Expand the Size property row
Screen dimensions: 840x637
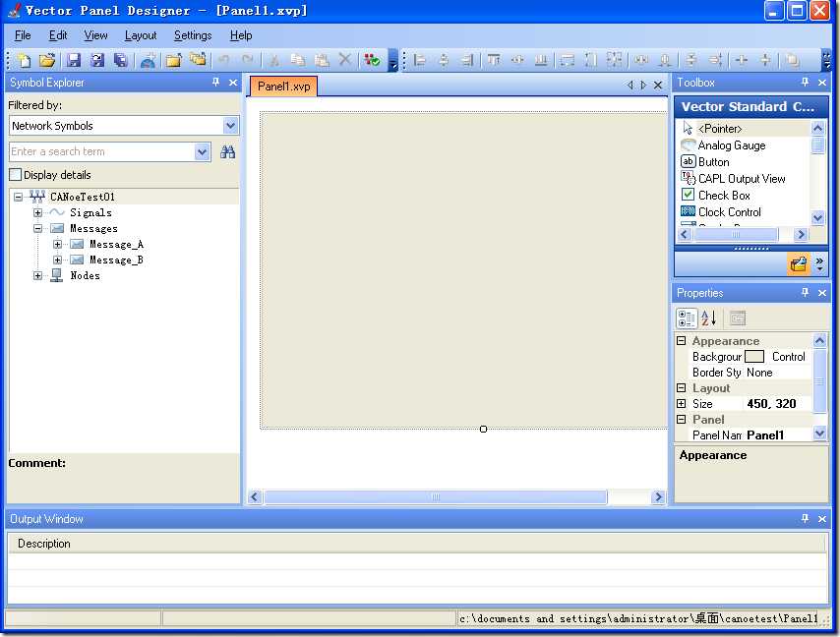(x=681, y=404)
